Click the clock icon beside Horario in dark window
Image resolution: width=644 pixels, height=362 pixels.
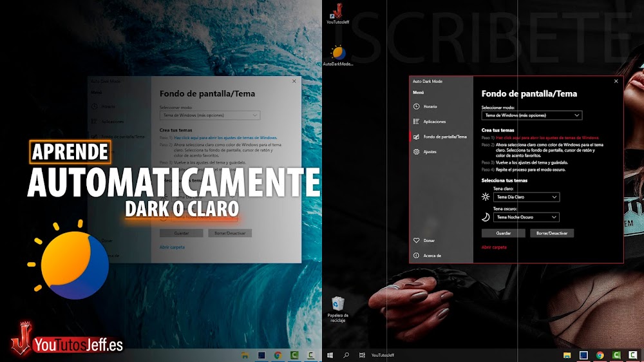tap(416, 106)
